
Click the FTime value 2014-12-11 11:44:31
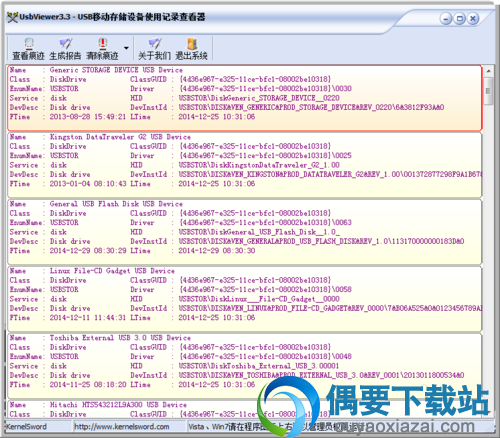(88, 318)
